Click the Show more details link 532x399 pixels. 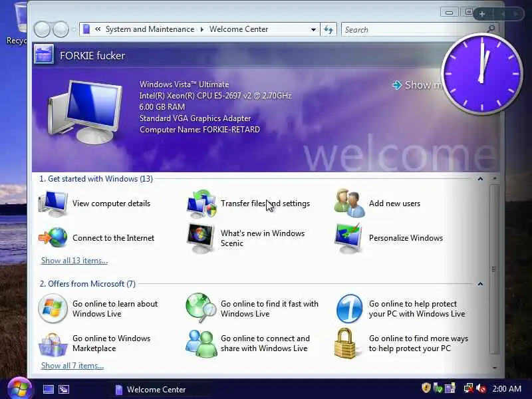click(x=418, y=85)
